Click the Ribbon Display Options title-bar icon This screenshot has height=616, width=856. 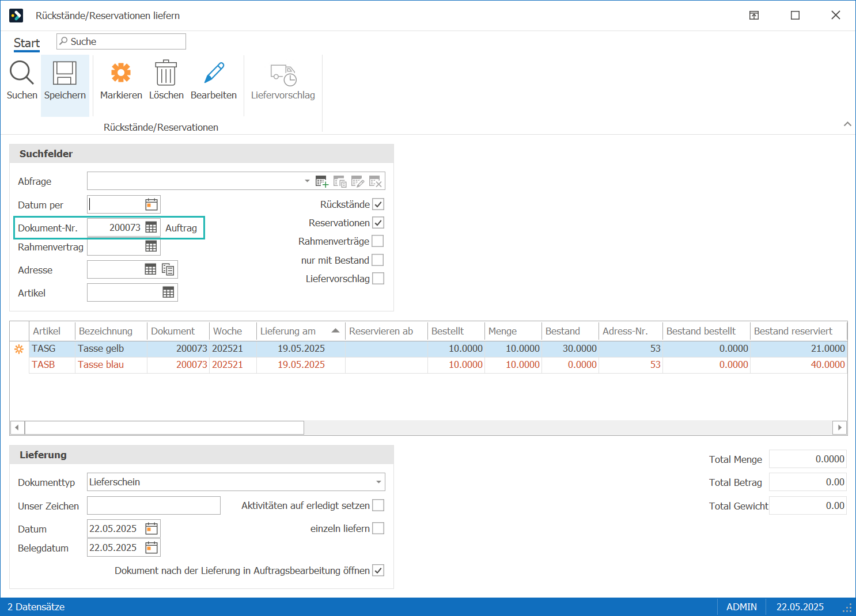tap(753, 16)
